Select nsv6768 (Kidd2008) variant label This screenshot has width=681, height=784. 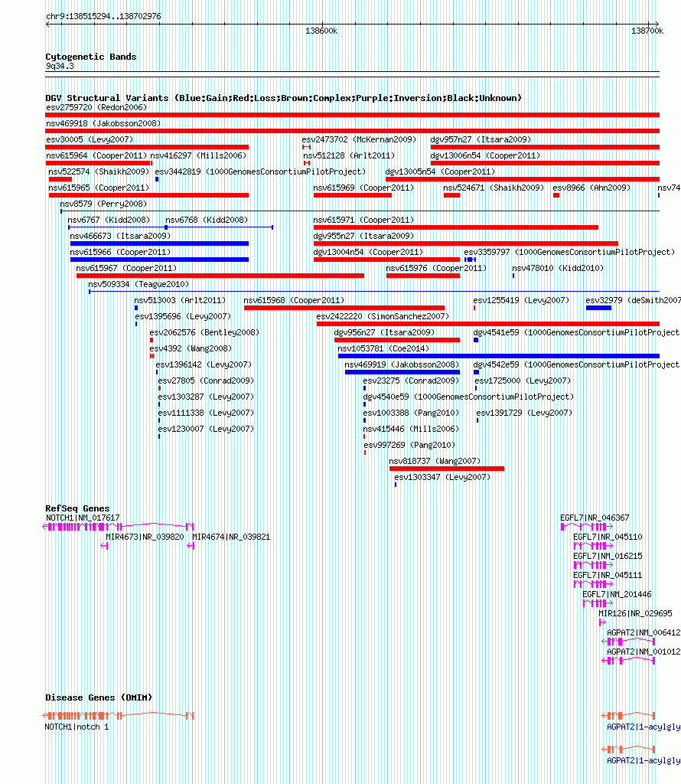click(x=207, y=220)
